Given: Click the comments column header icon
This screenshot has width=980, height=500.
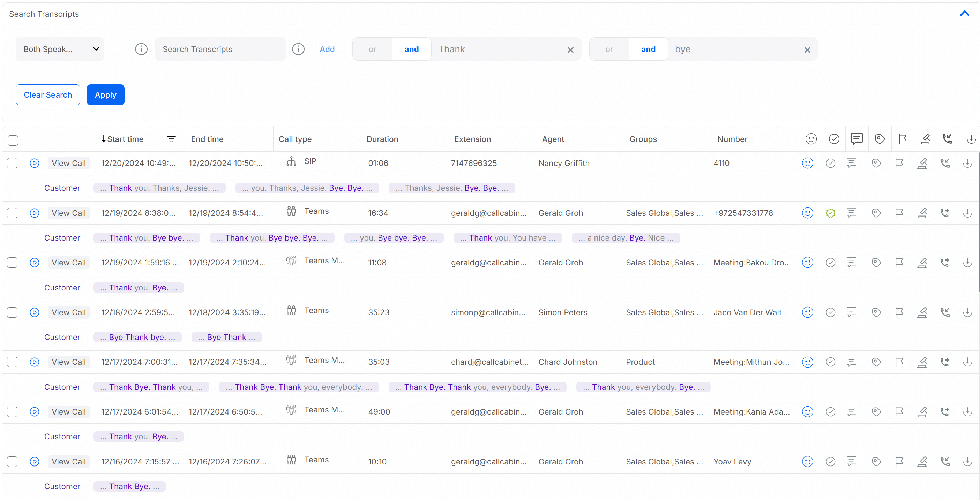Looking at the screenshot, I should [857, 139].
